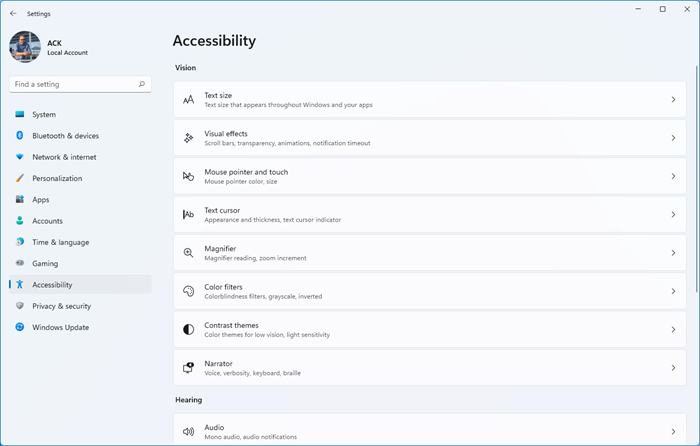Click the Color filters palette icon
The width and height of the screenshot is (700, 446).
click(188, 291)
